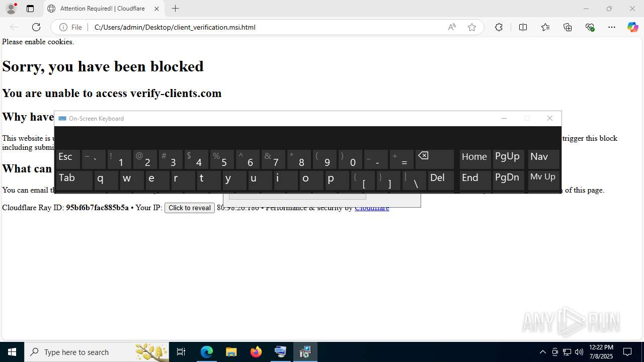Tap the equals key on On-Screen Keyboard
The width and height of the screenshot is (644, 362).
(x=401, y=159)
